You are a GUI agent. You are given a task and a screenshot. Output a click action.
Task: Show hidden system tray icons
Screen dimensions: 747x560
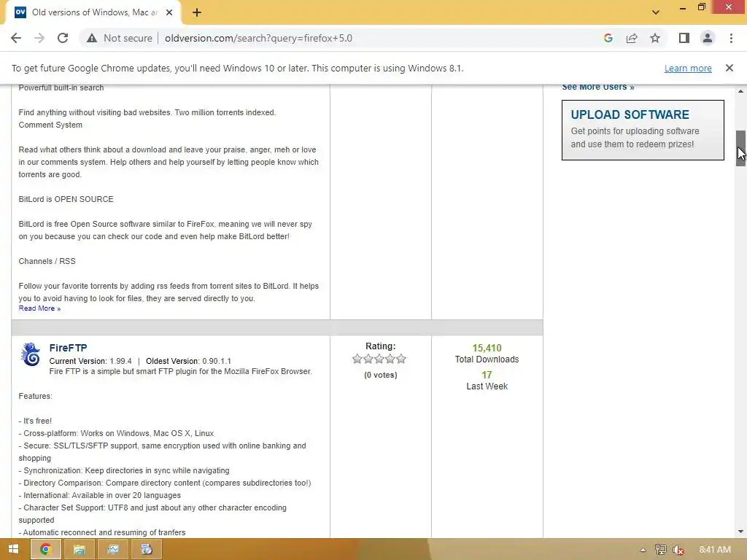tap(643, 550)
